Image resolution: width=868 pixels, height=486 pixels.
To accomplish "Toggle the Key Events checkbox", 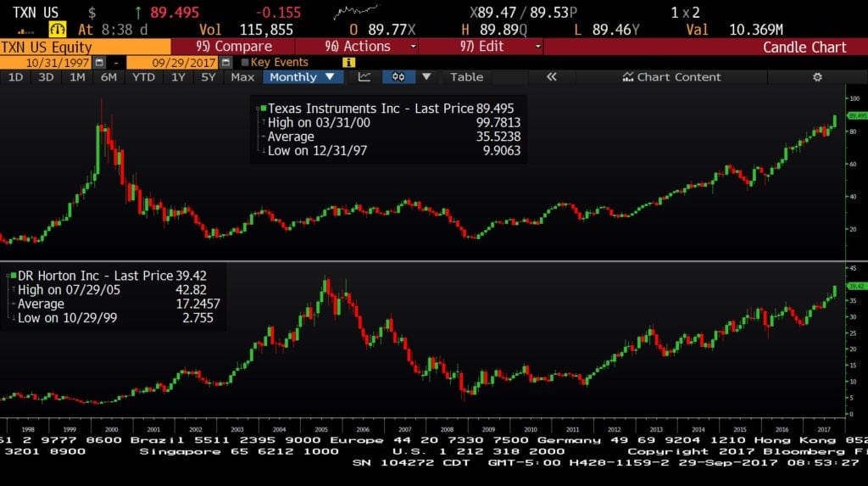I will pyautogui.click(x=245, y=63).
